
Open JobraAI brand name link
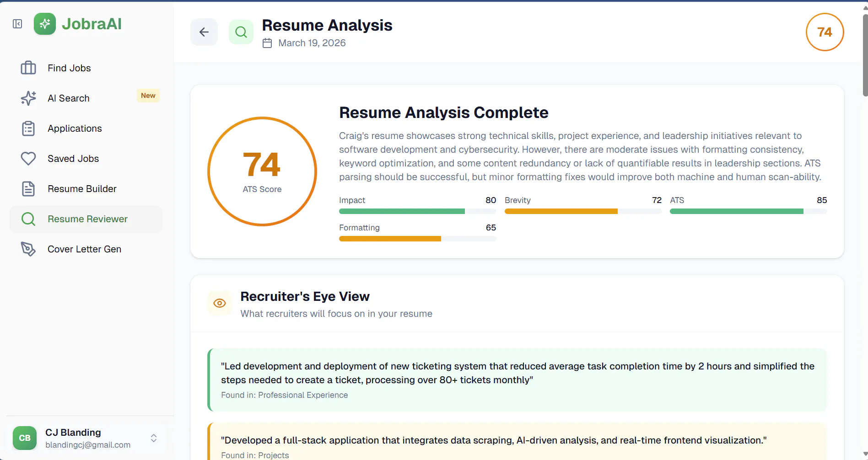click(x=92, y=24)
